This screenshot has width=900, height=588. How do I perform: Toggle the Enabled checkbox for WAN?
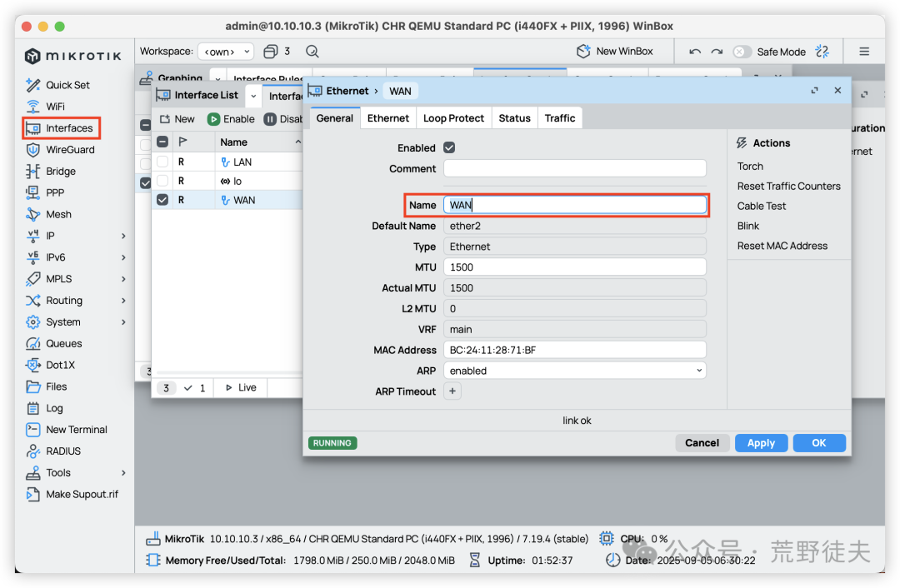(449, 148)
